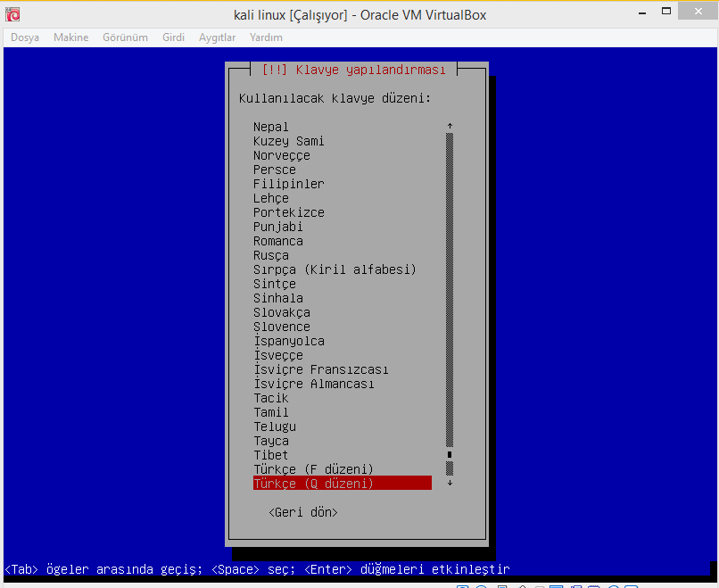This screenshot has height=588, width=719.
Task: Pick Tamil from the layout list
Action: pyautogui.click(x=271, y=412)
